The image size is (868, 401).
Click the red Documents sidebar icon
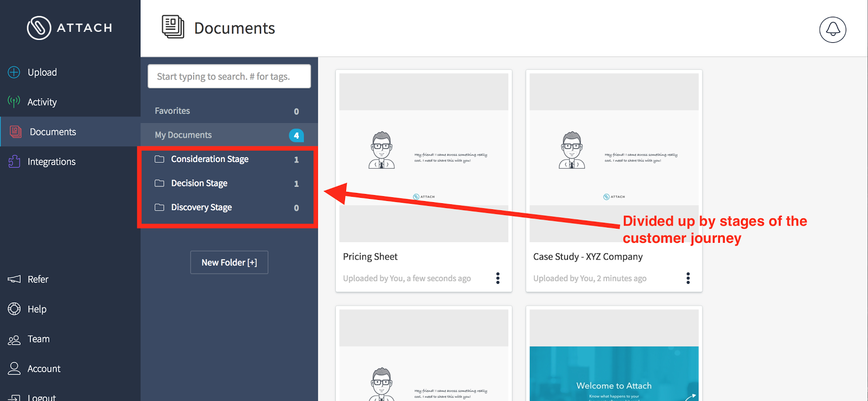pyautogui.click(x=16, y=132)
